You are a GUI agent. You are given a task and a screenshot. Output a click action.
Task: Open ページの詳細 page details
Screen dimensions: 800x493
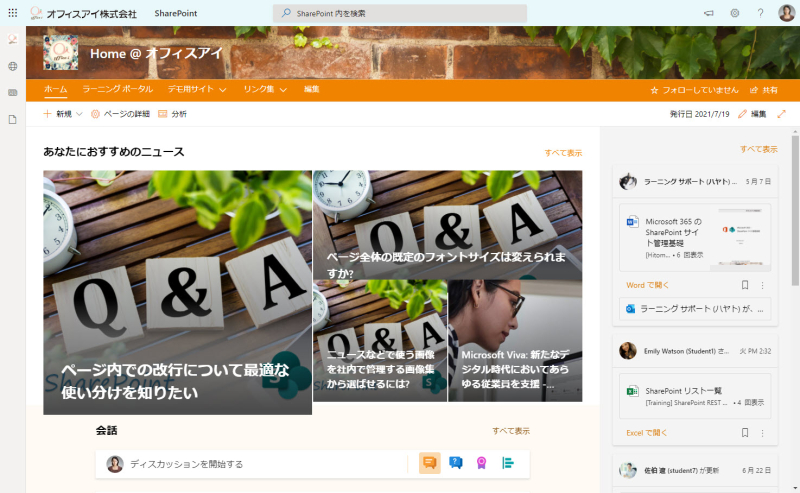[120, 114]
